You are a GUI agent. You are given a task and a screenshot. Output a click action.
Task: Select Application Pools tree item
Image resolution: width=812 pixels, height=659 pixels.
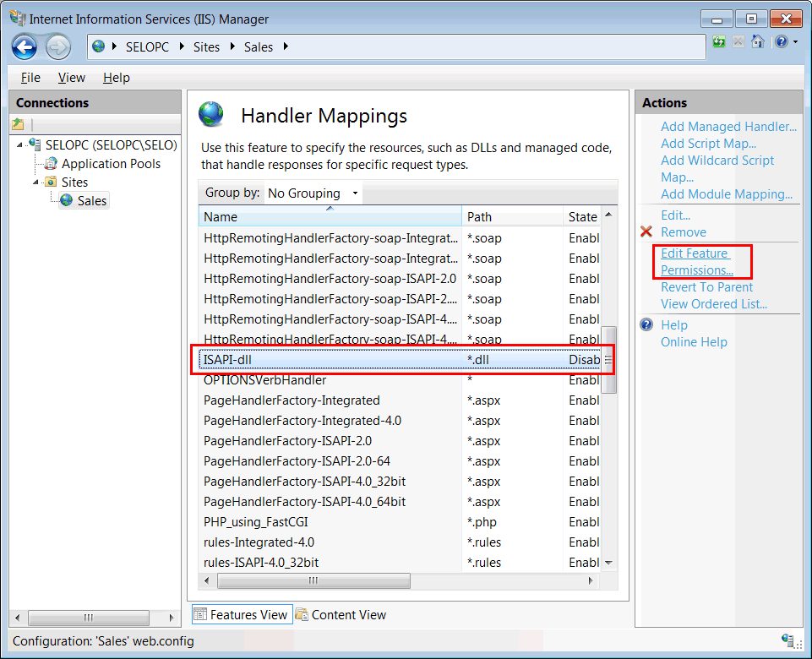[x=111, y=164]
